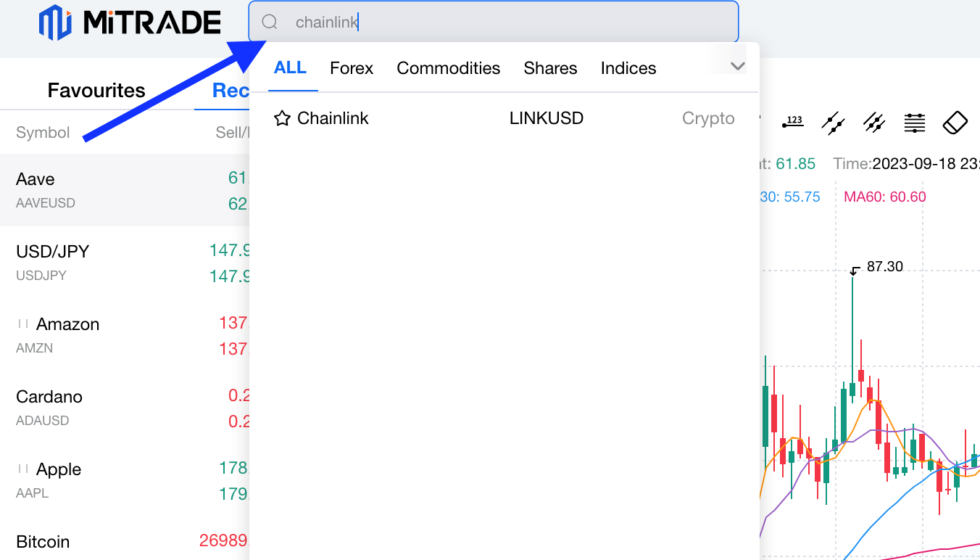Switch to the Commodities tab
This screenshot has height=560, width=980.
pyautogui.click(x=448, y=68)
